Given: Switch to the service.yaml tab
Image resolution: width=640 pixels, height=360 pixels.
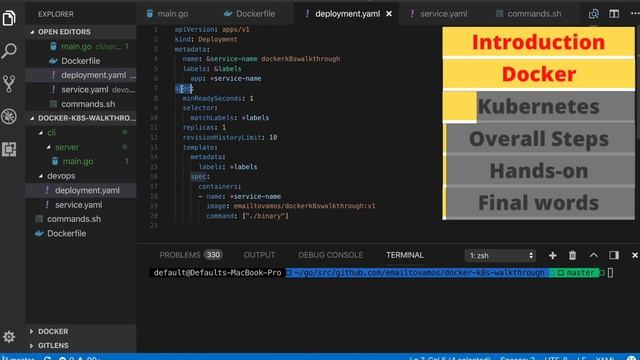Looking at the screenshot, I should (444, 14).
